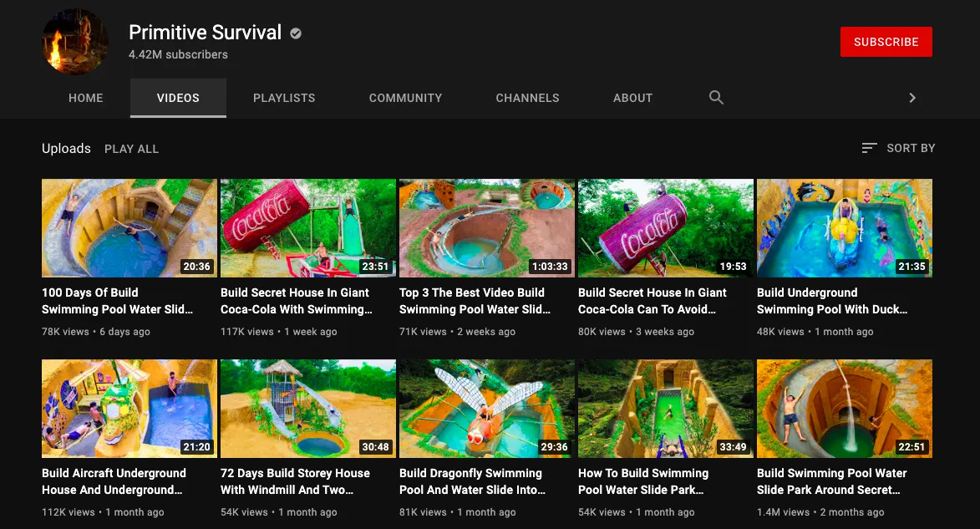
Task: Click the 21:20 duration badge
Action: 196,447
